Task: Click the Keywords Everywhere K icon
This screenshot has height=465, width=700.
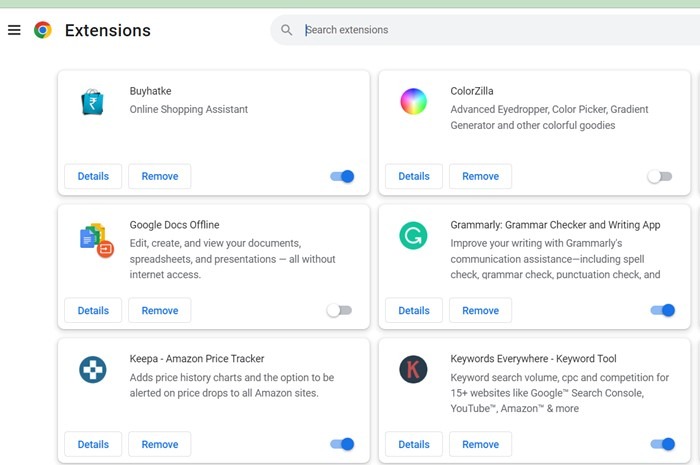Action: pos(413,370)
